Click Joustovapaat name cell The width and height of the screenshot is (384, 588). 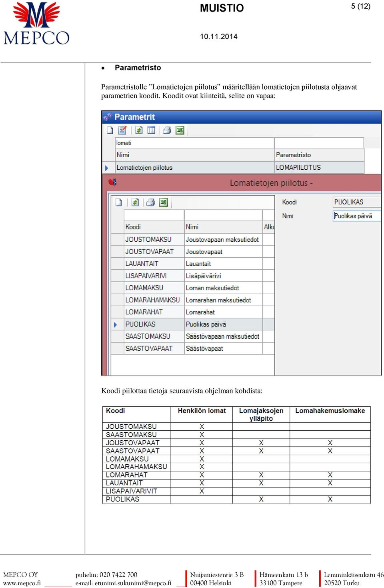point(223,252)
